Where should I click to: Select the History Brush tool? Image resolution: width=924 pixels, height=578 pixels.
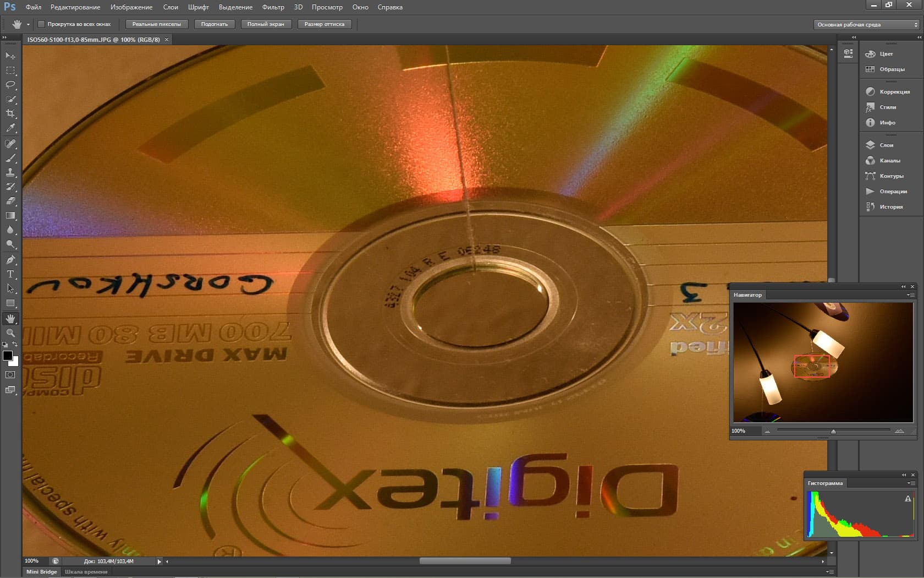pos(10,187)
